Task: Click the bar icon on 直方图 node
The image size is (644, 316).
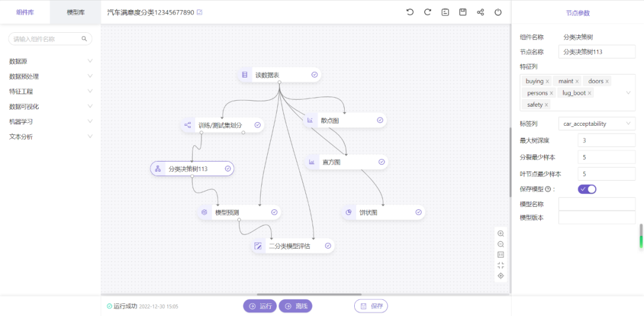Action: point(312,162)
